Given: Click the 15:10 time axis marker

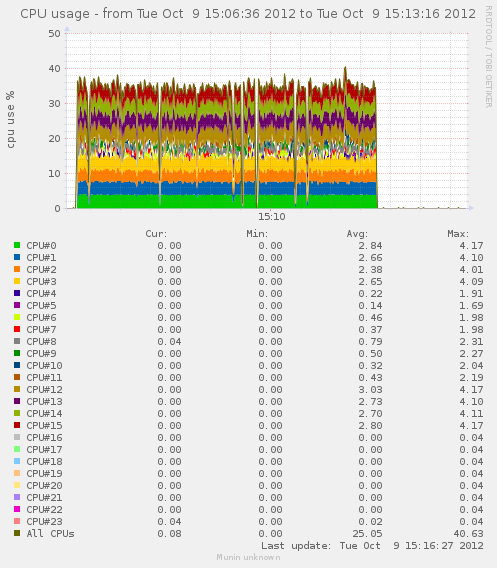Looking at the screenshot, I should click(x=272, y=217).
